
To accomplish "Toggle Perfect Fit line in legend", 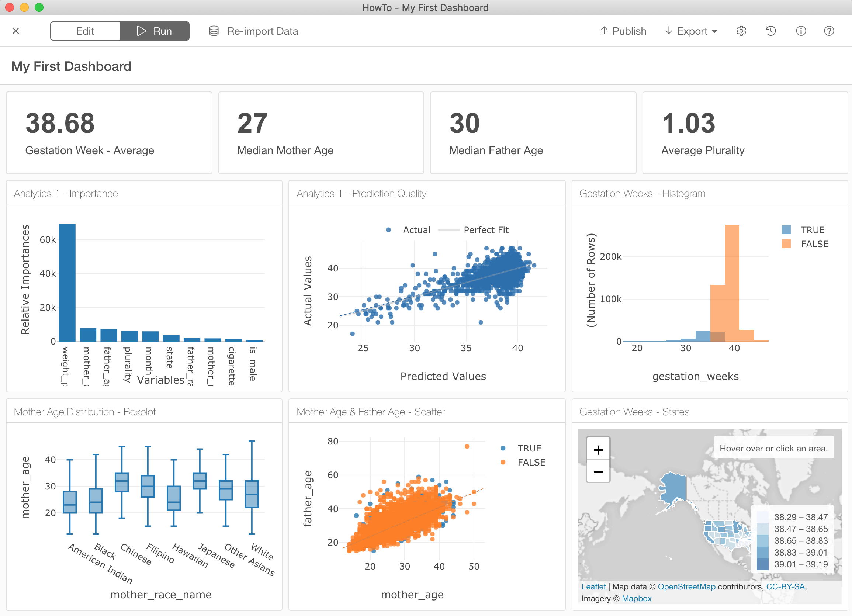I will 474,230.
